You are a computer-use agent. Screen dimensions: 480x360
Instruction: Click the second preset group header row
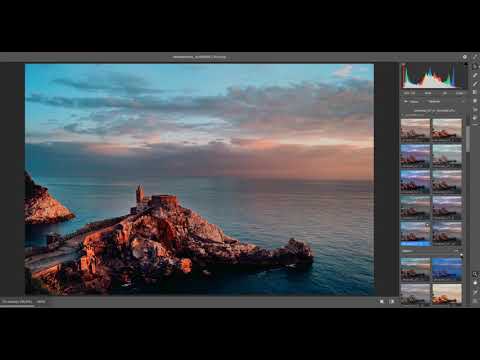point(431,251)
